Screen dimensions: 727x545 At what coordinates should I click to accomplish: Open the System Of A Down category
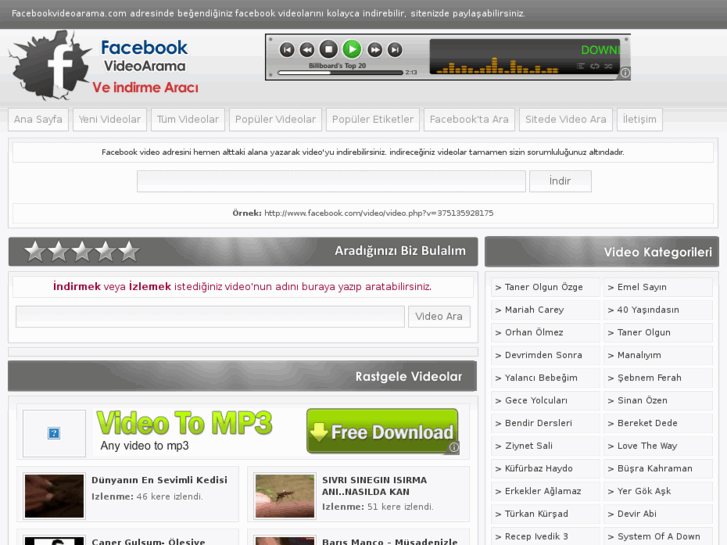658,537
